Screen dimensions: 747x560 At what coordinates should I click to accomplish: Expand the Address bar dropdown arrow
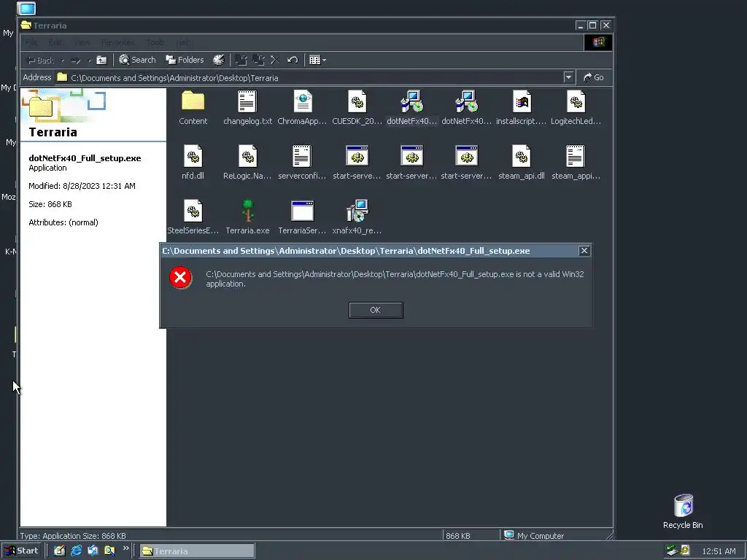pyautogui.click(x=568, y=77)
